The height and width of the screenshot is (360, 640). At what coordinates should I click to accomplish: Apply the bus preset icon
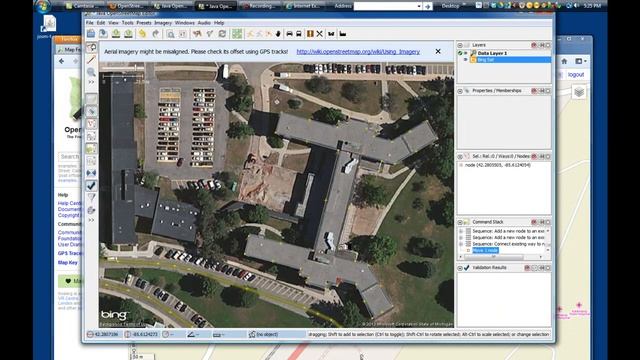(299, 34)
